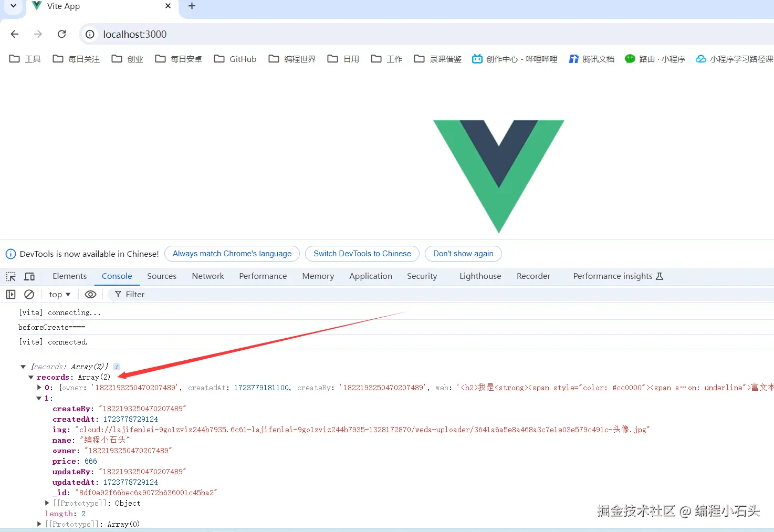774x532 pixels.
Task: Switch to the Security tab
Action: click(x=422, y=276)
